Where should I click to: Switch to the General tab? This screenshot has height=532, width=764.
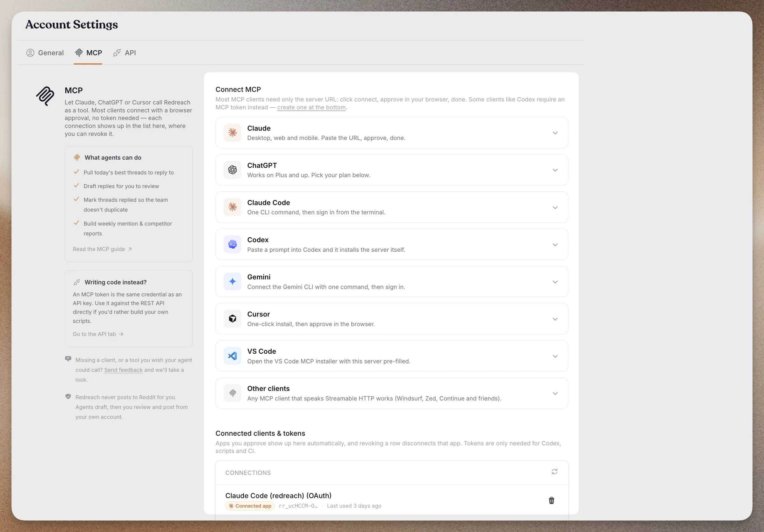click(x=45, y=53)
